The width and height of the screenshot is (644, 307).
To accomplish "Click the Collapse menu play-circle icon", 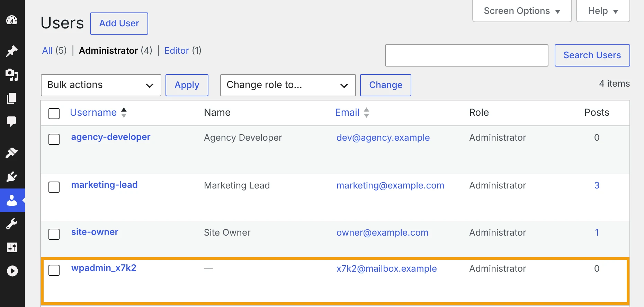I will coord(12,271).
